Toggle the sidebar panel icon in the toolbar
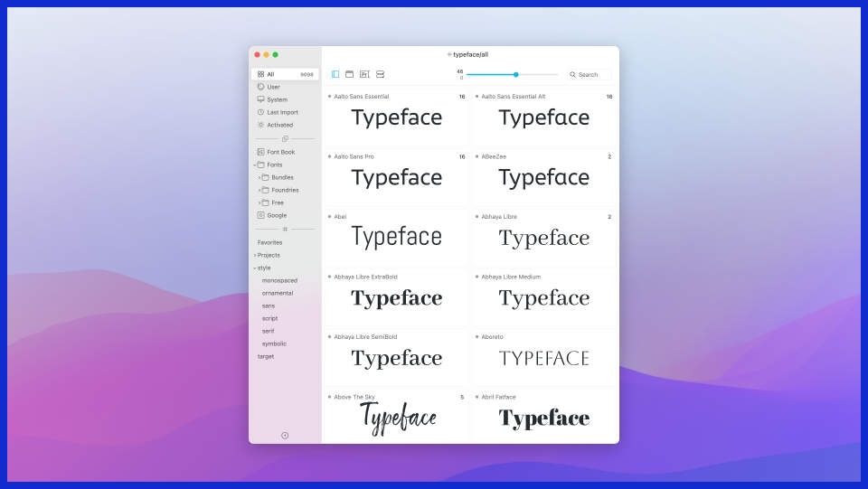This screenshot has width=868, height=489. pyautogui.click(x=335, y=74)
